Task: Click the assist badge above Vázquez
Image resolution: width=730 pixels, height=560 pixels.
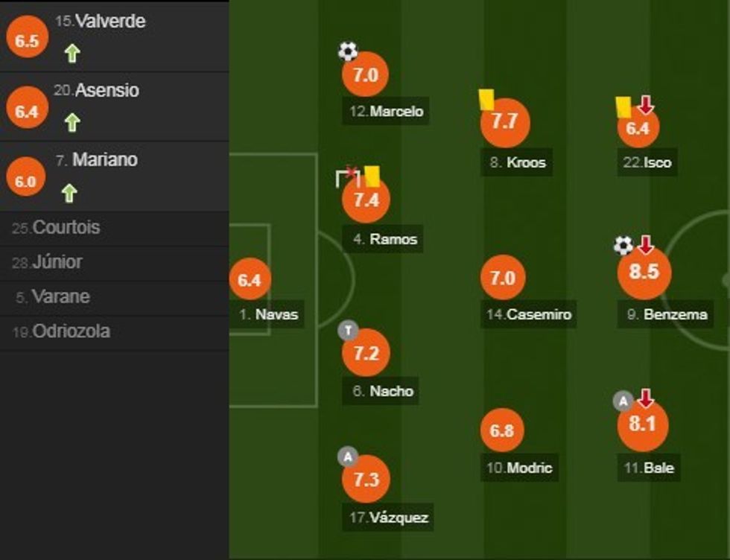Action: point(347,456)
